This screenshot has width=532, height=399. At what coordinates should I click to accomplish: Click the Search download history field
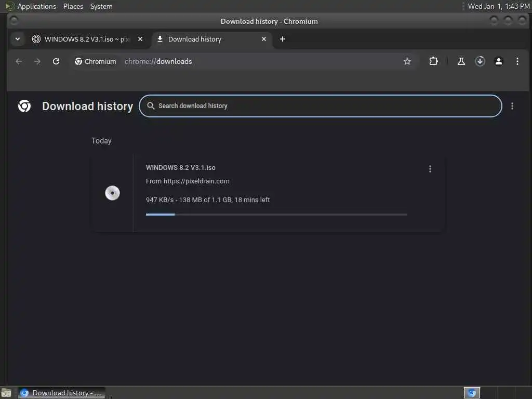[320, 106]
